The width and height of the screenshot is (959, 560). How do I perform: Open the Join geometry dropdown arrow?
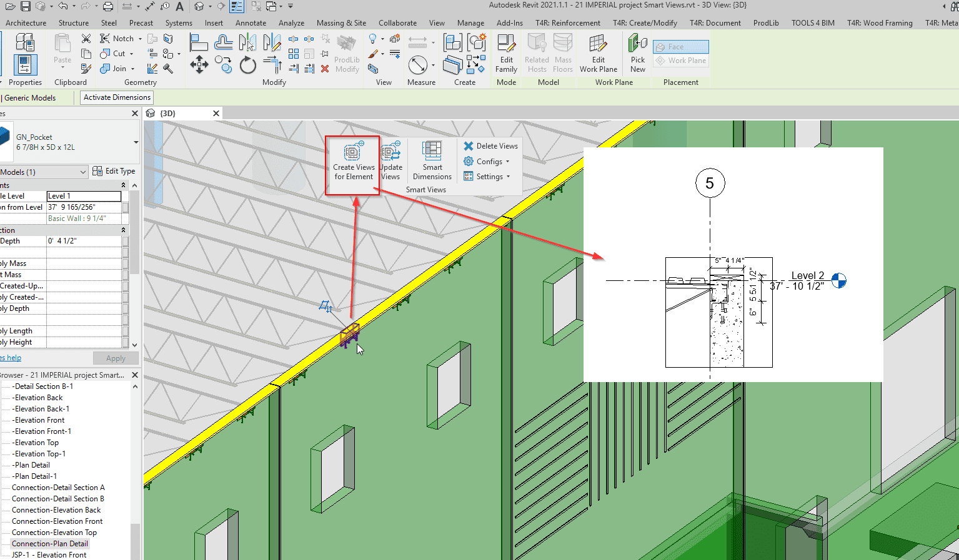[x=132, y=69]
